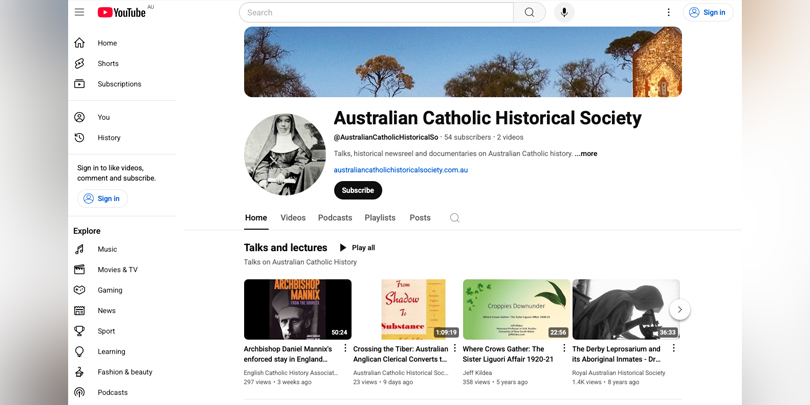Image resolution: width=810 pixels, height=405 pixels.
Task: Click the Home icon in sidebar
Action: 79,43
